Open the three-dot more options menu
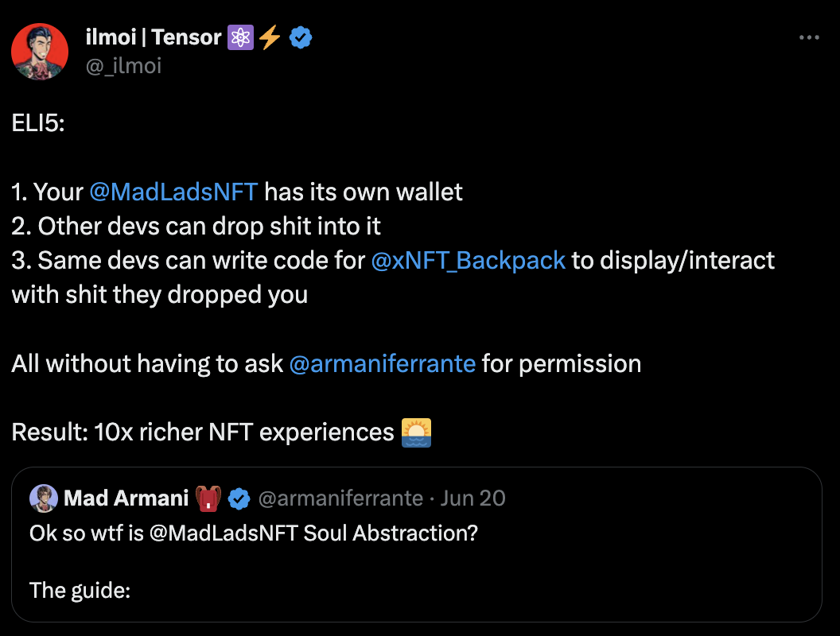The image size is (840, 636). (x=808, y=37)
